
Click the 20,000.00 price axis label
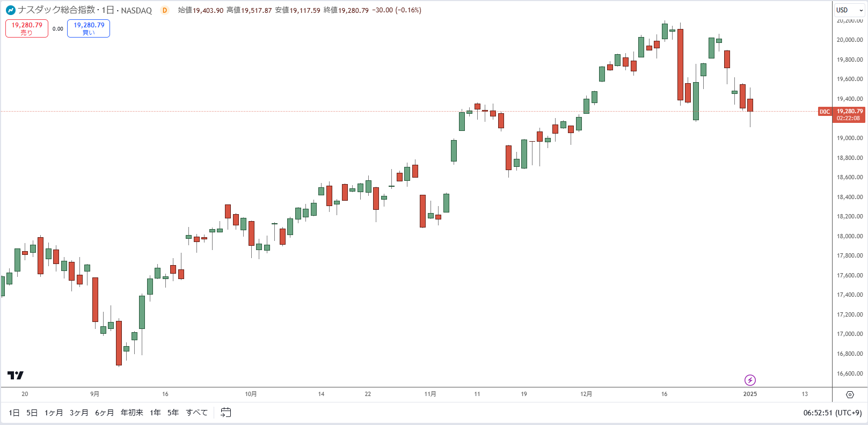tap(850, 40)
